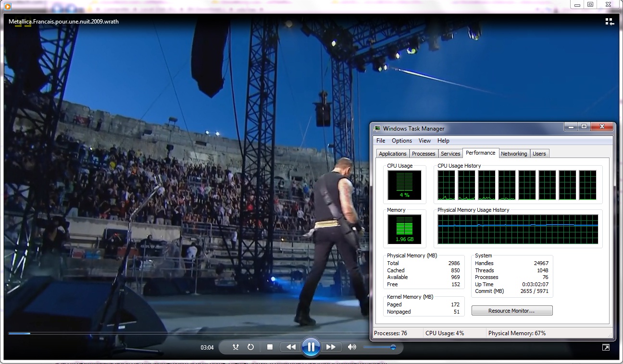
Task: Click the Memory 1.96 GB gauge
Action: [404, 229]
